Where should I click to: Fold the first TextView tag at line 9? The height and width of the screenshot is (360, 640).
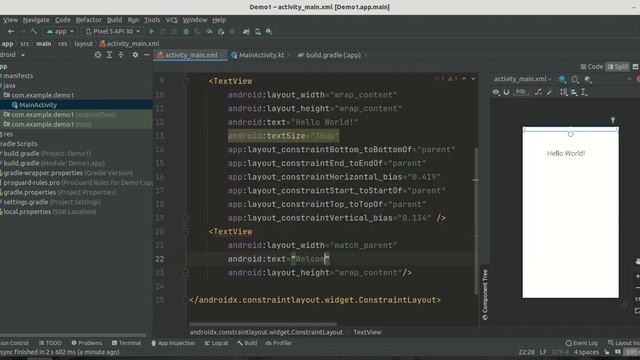point(186,81)
